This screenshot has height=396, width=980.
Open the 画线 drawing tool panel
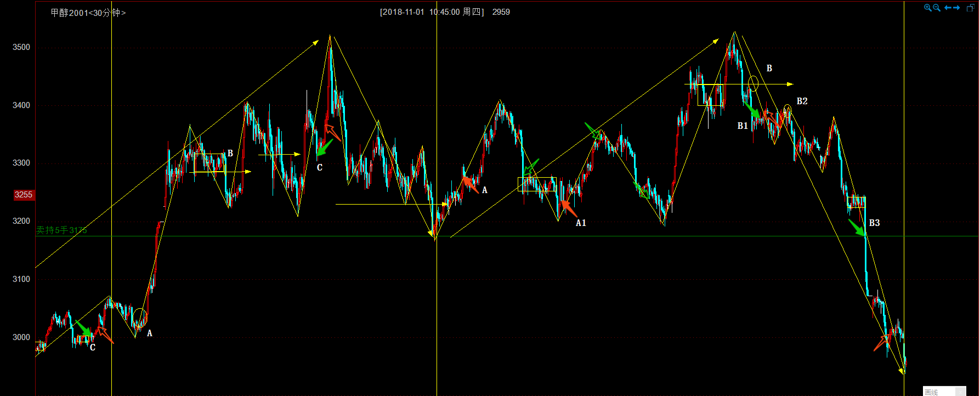tap(932, 392)
